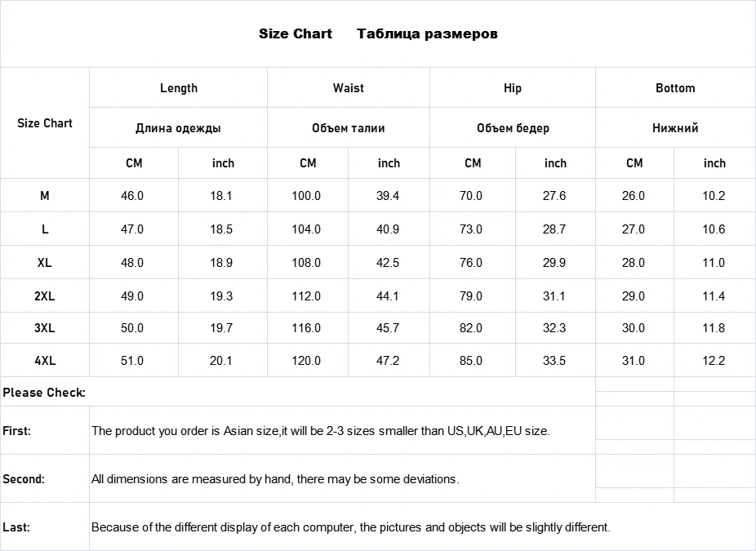Select the "Длина одежды" subheader cell
The image size is (756, 551).
coord(178,128)
